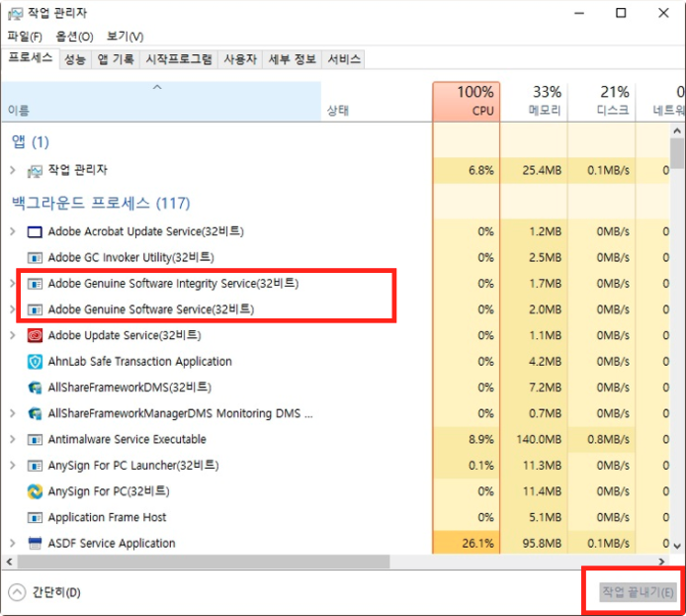Click the ASDF Service Application icon
The width and height of the screenshot is (686, 616).
(35, 544)
